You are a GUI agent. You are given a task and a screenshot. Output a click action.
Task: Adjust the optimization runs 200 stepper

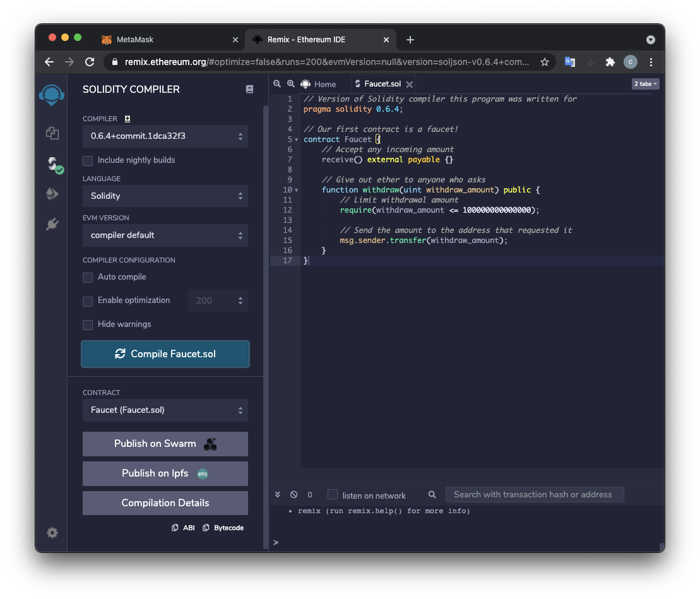pyautogui.click(x=218, y=301)
